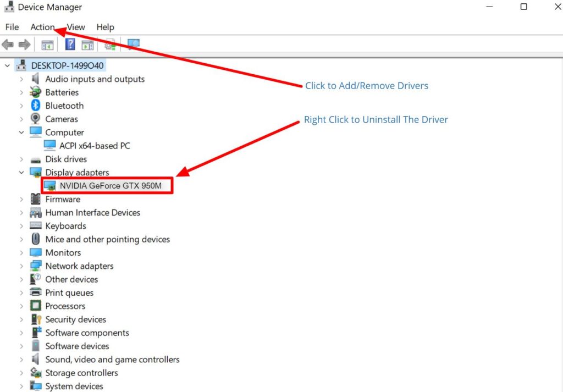Select the Network adapters label
The width and height of the screenshot is (563, 392).
point(79,266)
